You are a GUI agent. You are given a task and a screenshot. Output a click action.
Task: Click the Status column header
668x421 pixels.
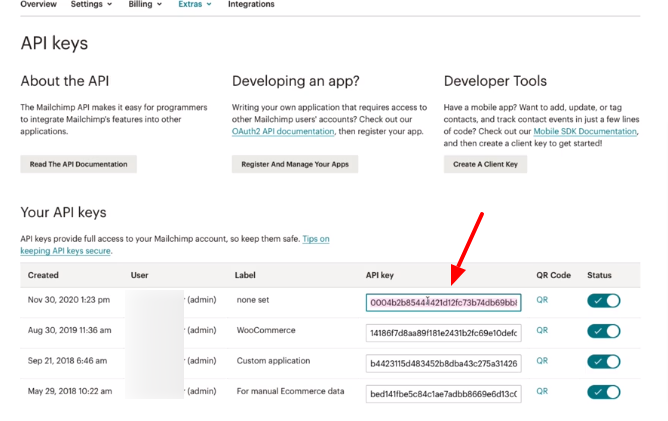point(599,275)
